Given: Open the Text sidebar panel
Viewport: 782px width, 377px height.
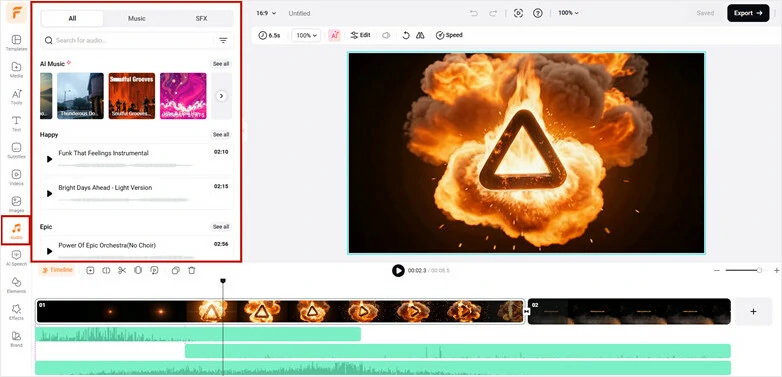Looking at the screenshot, I should point(16,124).
